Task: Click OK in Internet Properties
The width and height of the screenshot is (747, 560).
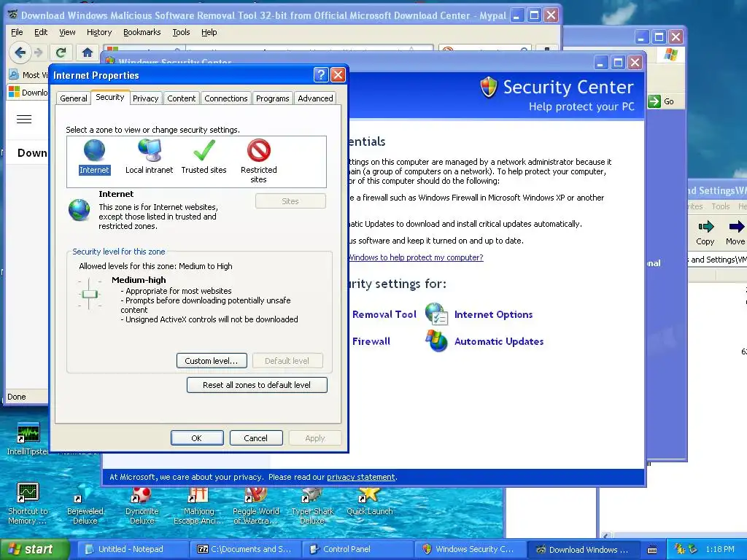Action: [x=197, y=437]
